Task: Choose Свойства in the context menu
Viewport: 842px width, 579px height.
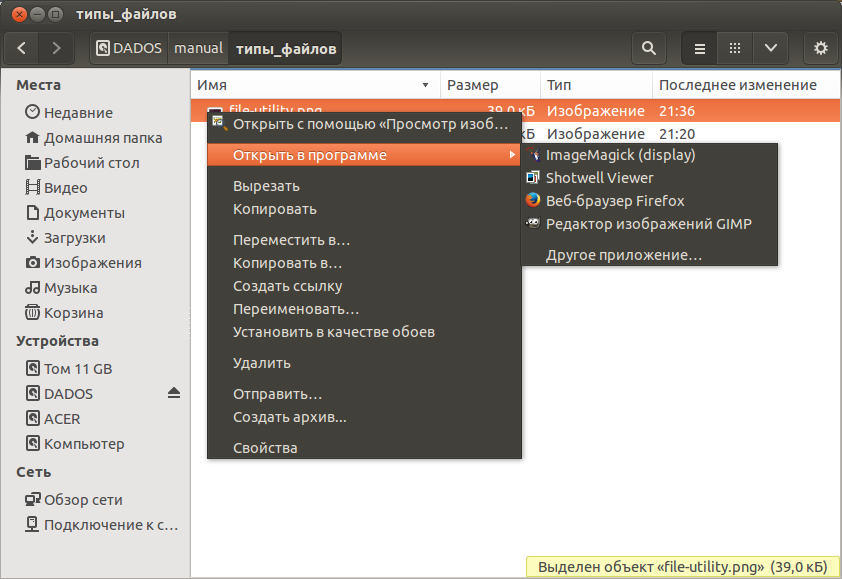Action: click(265, 448)
